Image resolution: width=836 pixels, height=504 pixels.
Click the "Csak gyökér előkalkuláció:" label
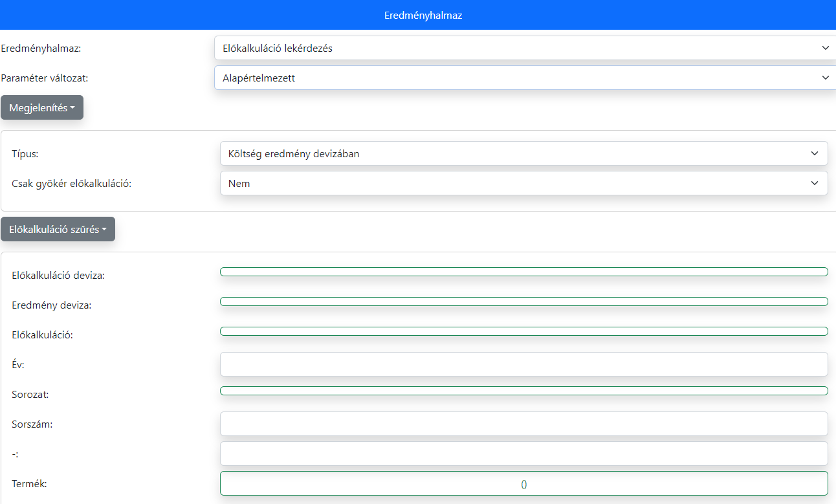coord(72,183)
